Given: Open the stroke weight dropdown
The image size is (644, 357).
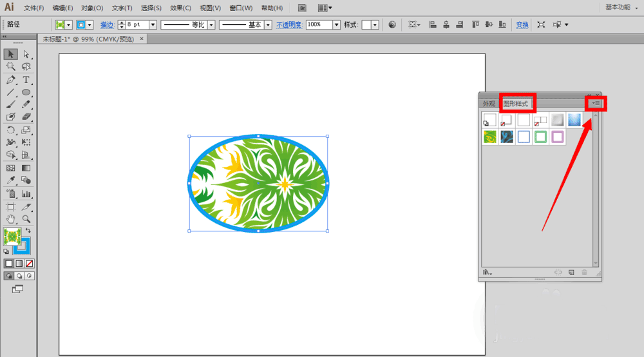Looking at the screenshot, I should (x=153, y=24).
